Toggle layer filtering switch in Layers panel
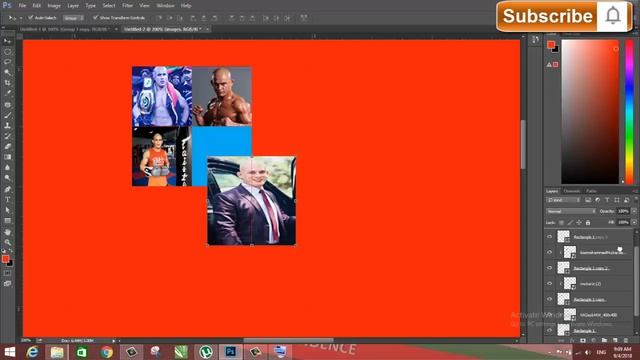Screen dimensions: 640x360 tap(635, 200)
